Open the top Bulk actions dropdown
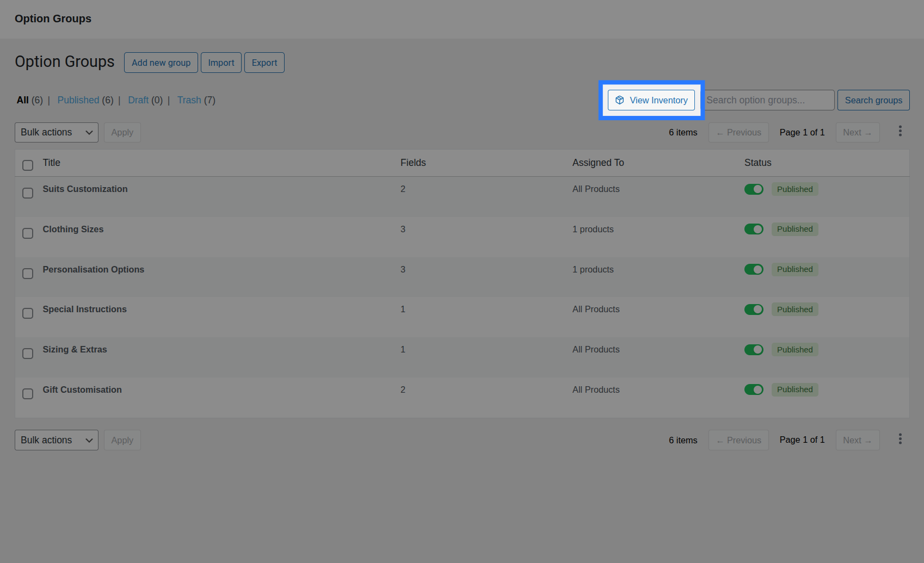 tap(57, 132)
